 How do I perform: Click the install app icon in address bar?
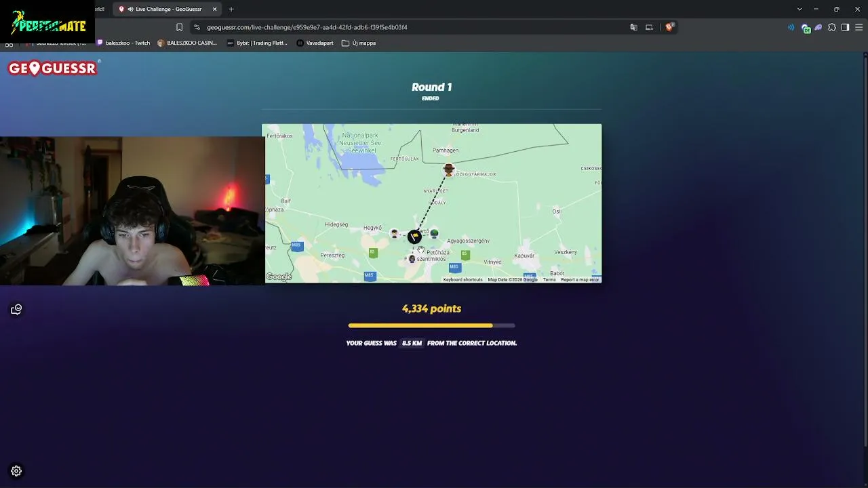point(649,27)
